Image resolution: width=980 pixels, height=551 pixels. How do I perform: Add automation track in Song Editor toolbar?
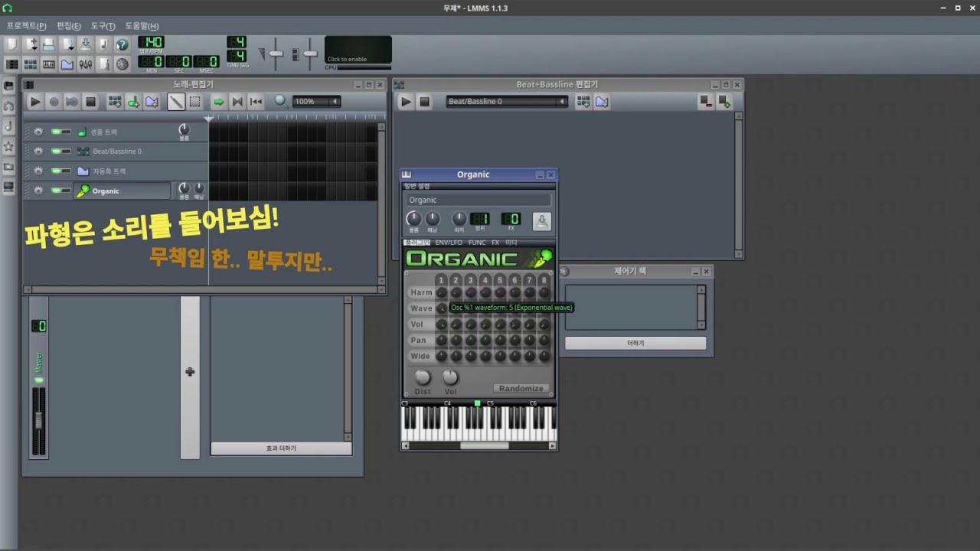point(152,101)
